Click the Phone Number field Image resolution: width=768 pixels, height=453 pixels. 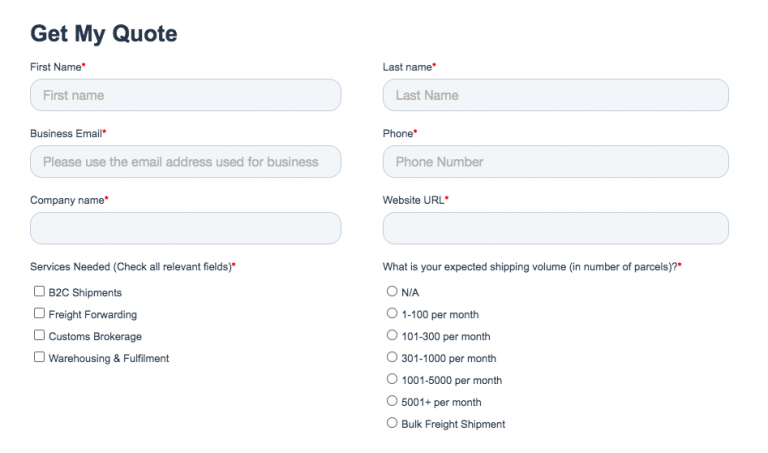[555, 162]
